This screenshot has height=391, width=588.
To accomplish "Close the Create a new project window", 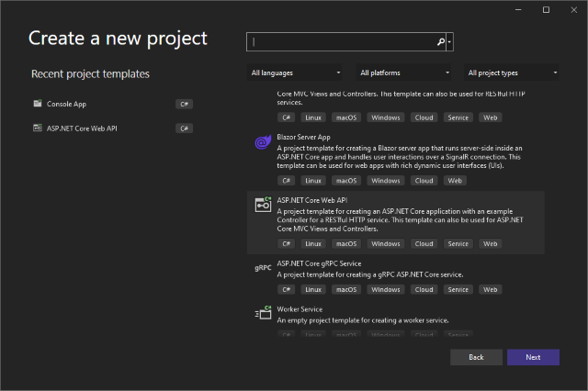I will (573, 10).
